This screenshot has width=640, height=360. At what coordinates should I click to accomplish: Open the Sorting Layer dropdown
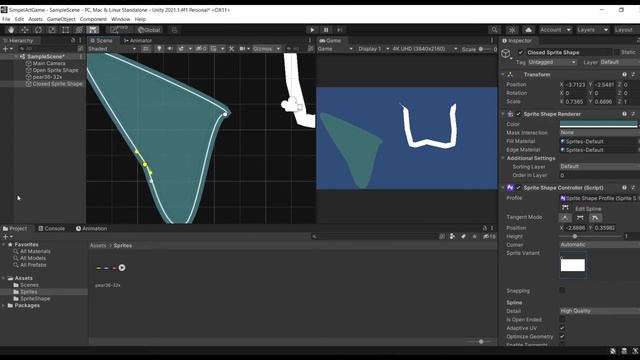[599, 167]
